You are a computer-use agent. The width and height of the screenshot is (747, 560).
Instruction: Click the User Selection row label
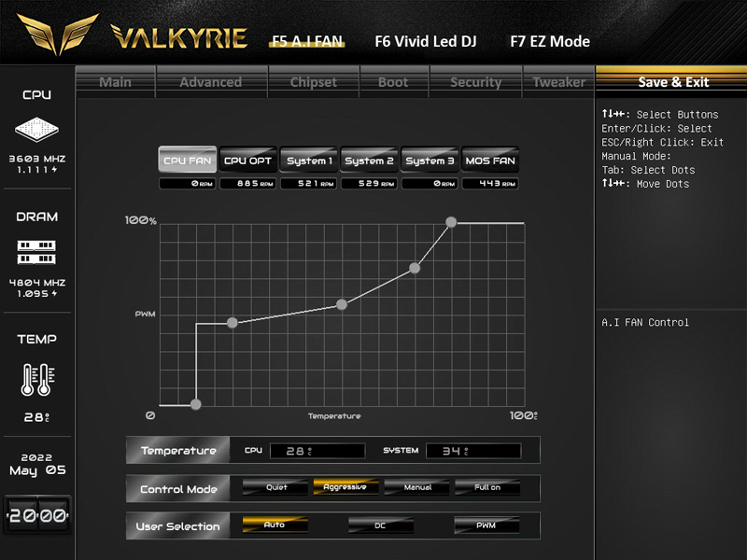click(x=178, y=525)
